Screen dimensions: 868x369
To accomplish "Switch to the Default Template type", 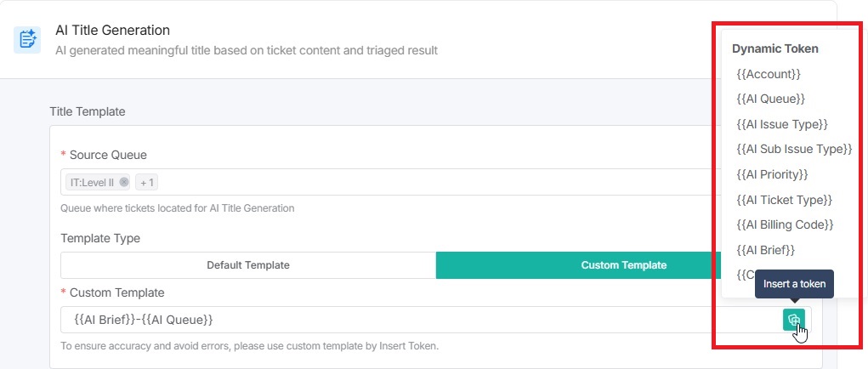I will point(248,265).
